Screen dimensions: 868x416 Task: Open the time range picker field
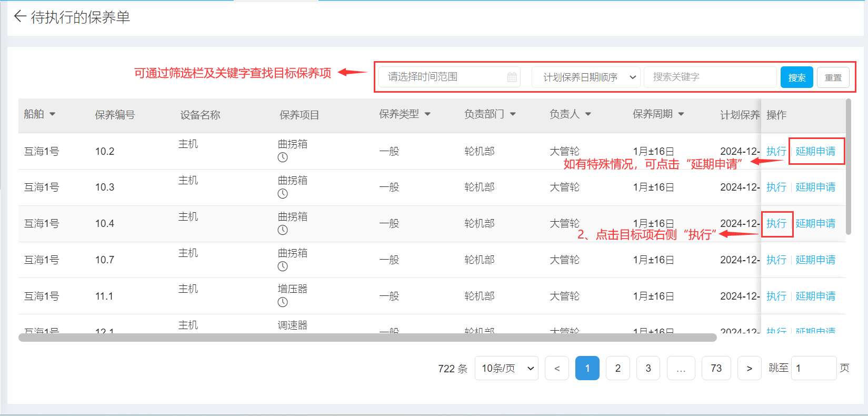(450, 77)
